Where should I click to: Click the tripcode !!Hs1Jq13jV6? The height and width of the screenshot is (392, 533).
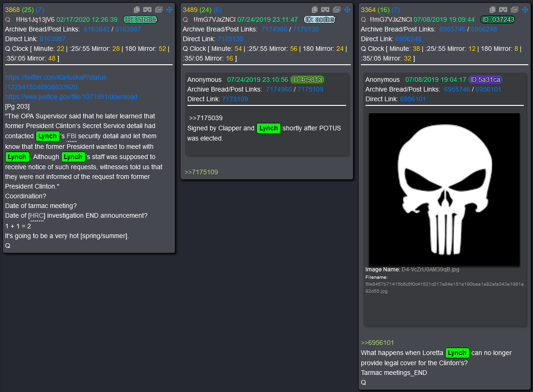tap(35, 20)
